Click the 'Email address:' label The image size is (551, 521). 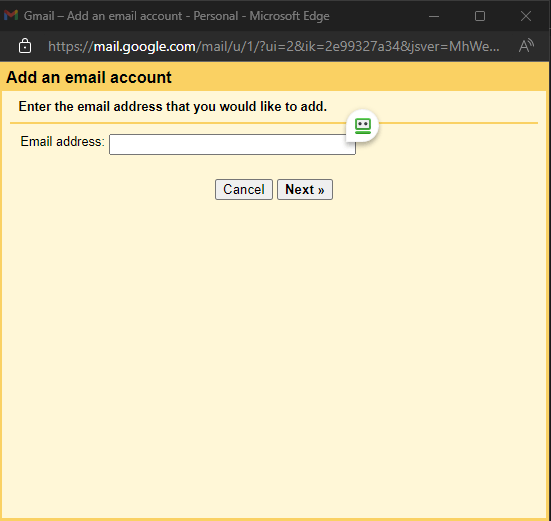[x=63, y=142]
